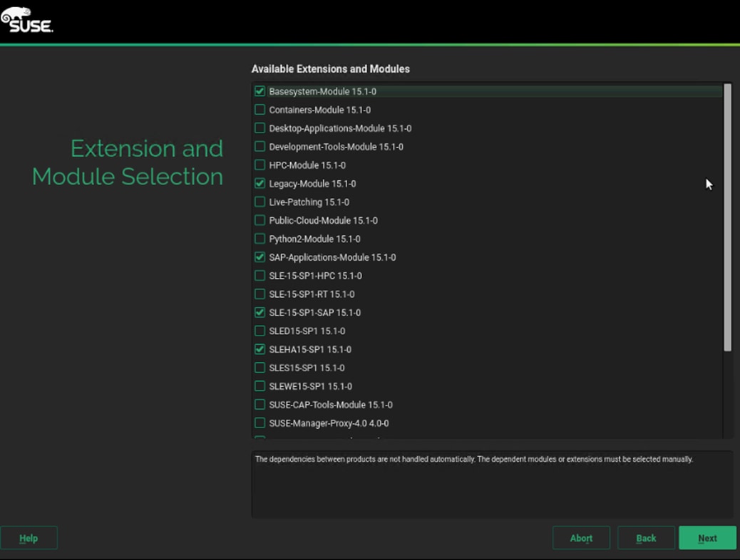Tick the HPC-Module 15.1-0 checkbox

point(260,165)
